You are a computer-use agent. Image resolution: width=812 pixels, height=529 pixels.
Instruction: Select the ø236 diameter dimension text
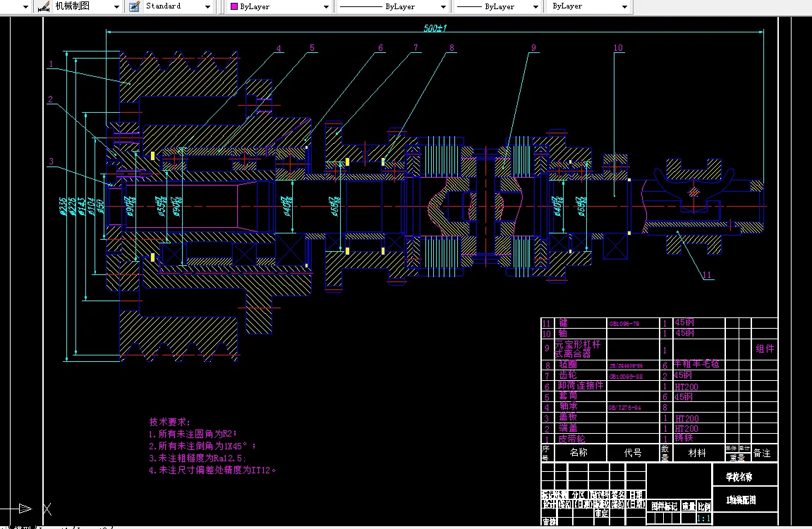(63, 206)
